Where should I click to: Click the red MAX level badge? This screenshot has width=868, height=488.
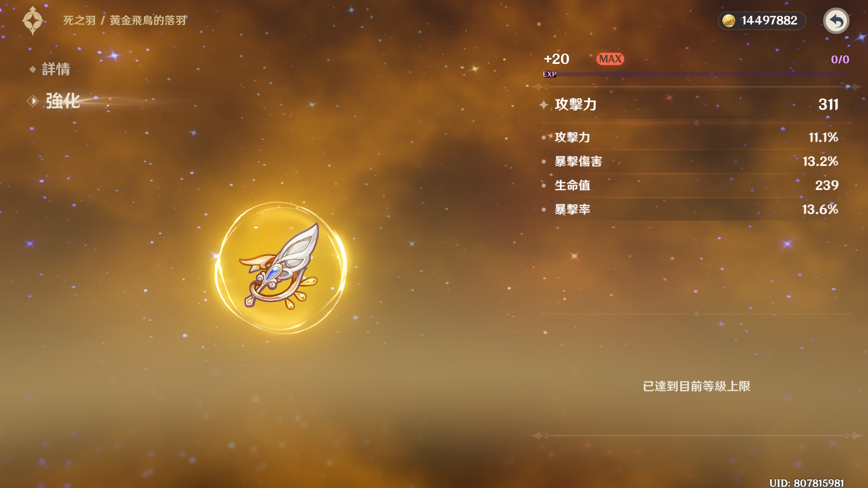pos(610,59)
